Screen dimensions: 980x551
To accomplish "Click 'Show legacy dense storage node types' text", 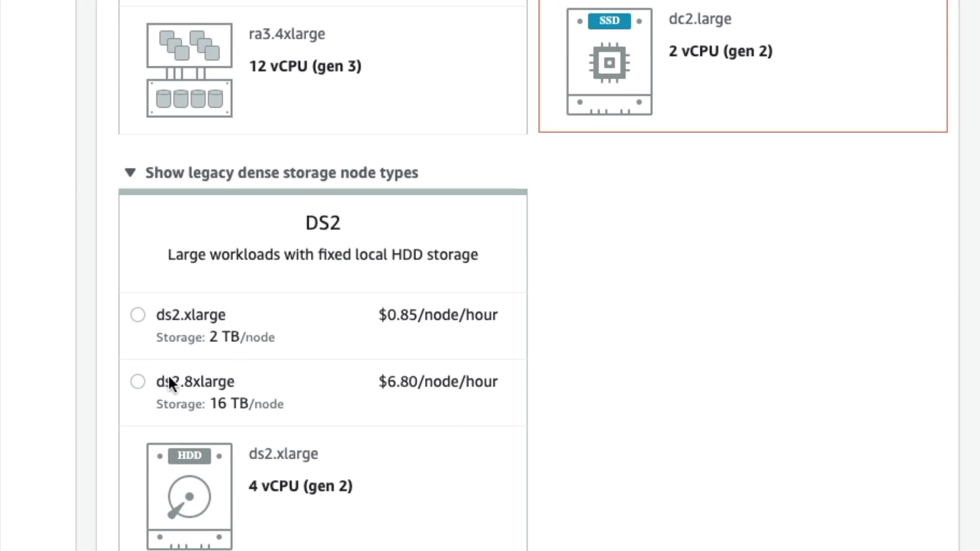I will (x=281, y=173).
